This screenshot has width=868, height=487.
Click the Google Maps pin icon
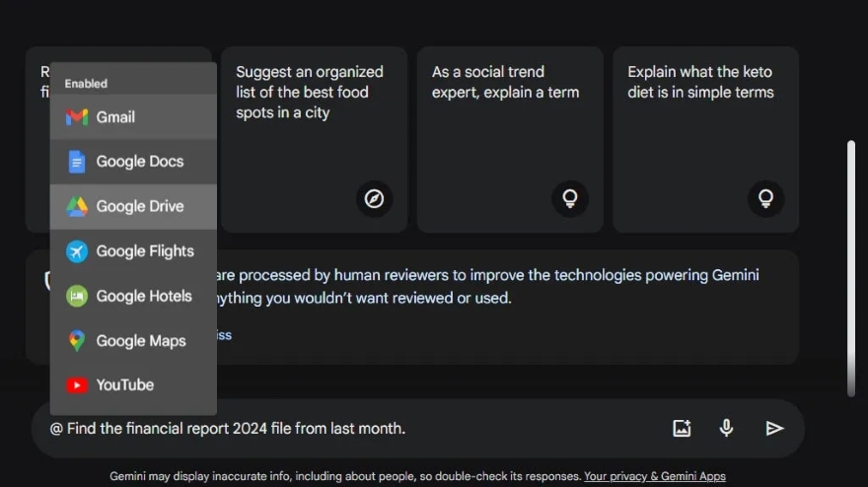point(77,341)
